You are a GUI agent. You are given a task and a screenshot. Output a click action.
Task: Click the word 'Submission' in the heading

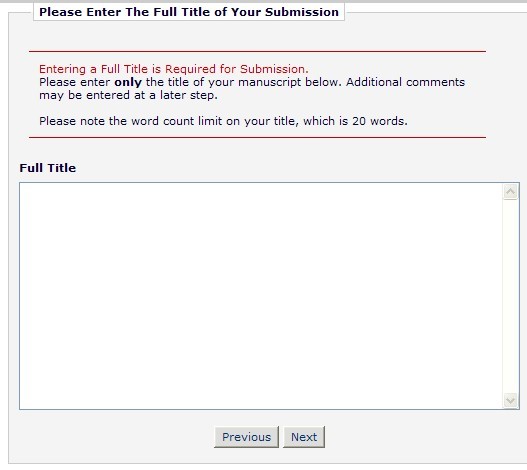302,12
